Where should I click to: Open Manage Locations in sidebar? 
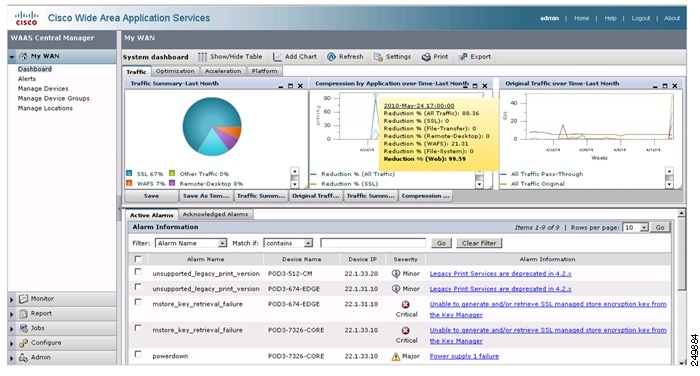click(x=45, y=108)
